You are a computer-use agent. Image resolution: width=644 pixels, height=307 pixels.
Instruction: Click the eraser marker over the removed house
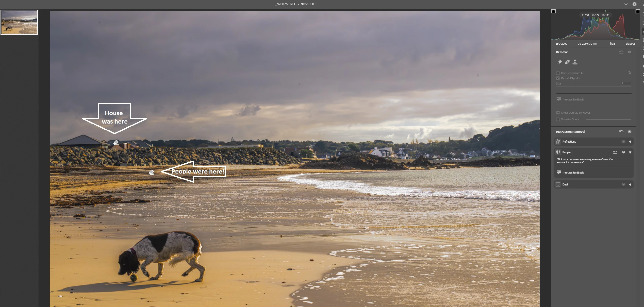(116, 143)
